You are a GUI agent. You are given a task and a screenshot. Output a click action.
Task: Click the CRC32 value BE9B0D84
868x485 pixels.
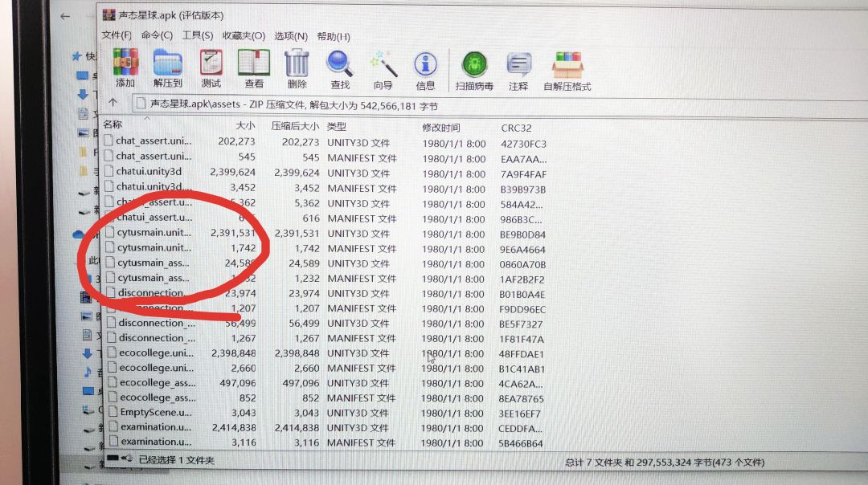[x=522, y=234]
